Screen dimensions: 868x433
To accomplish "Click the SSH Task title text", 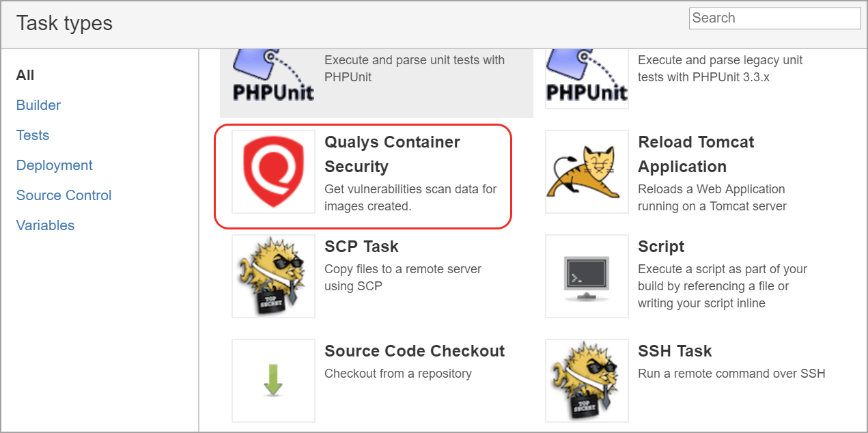I will (675, 350).
